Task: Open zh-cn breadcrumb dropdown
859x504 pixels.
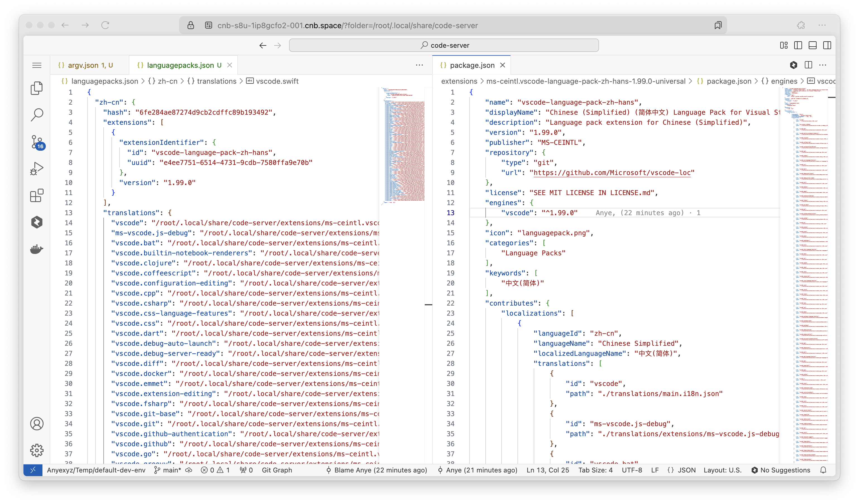Action: pos(163,81)
